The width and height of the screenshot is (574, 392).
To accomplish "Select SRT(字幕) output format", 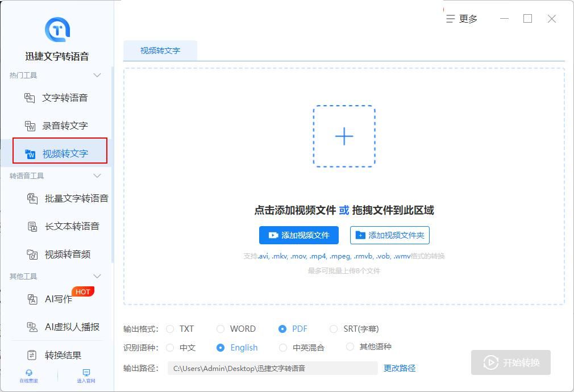I will tap(334, 329).
